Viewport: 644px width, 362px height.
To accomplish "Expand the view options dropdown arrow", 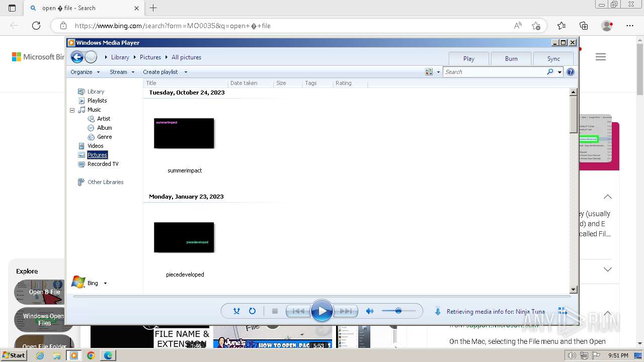I will tap(438, 72).
